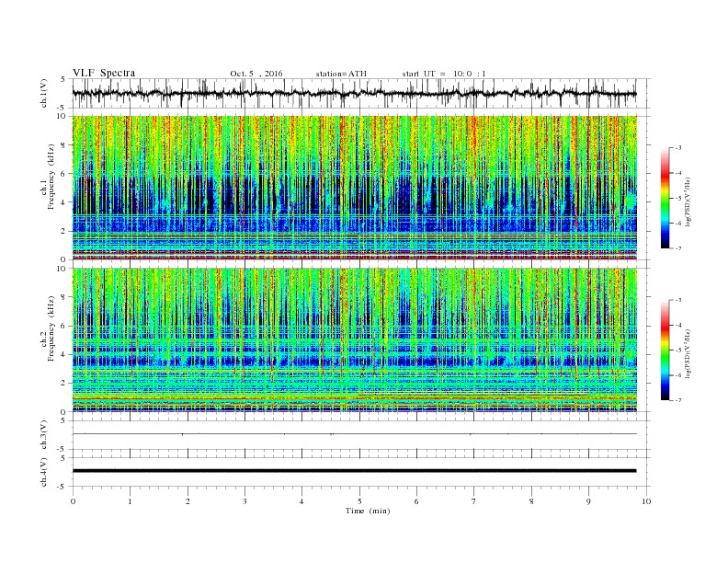This screenshot has height=563, width=728.
Task: Click the '7' time axis tick label
Action: pos(474,501)
